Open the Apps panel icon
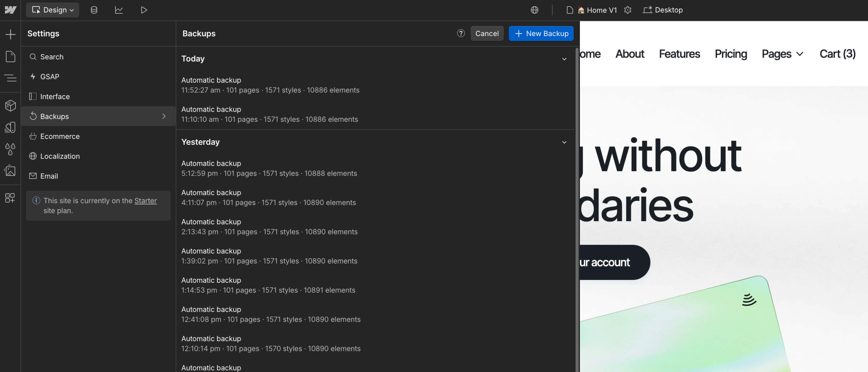 (11, 198)
